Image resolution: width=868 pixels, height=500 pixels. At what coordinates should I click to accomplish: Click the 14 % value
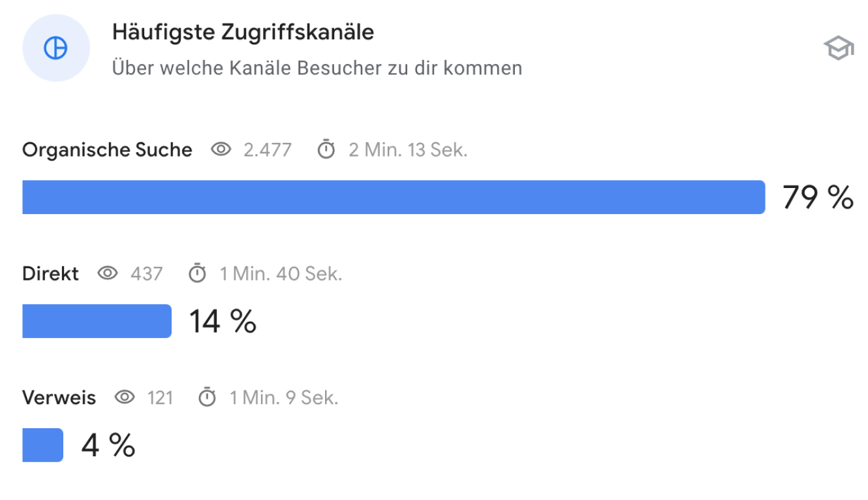tap(223, 321)
